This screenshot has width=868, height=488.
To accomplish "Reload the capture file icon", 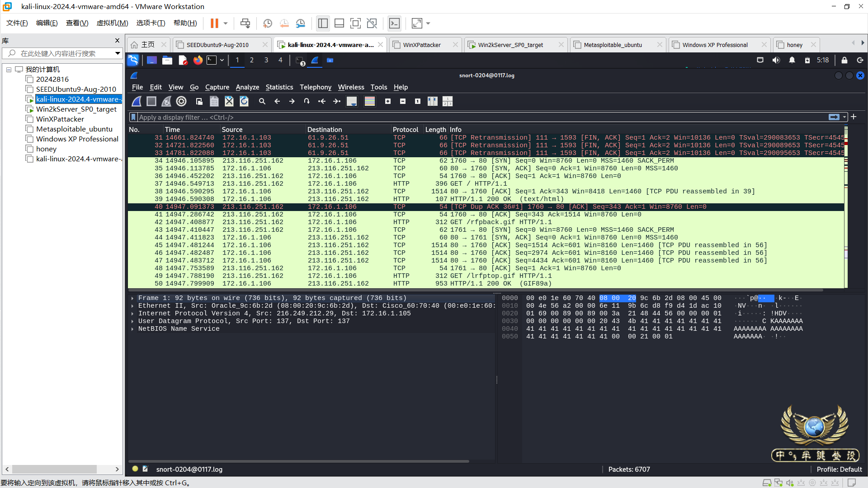I will pos(244,101).
